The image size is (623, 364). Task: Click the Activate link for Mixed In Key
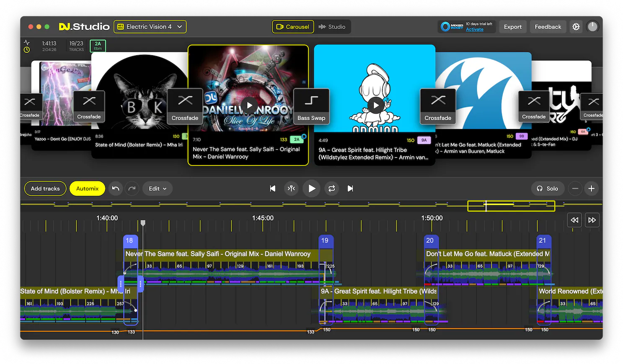(x=474, y=30)
